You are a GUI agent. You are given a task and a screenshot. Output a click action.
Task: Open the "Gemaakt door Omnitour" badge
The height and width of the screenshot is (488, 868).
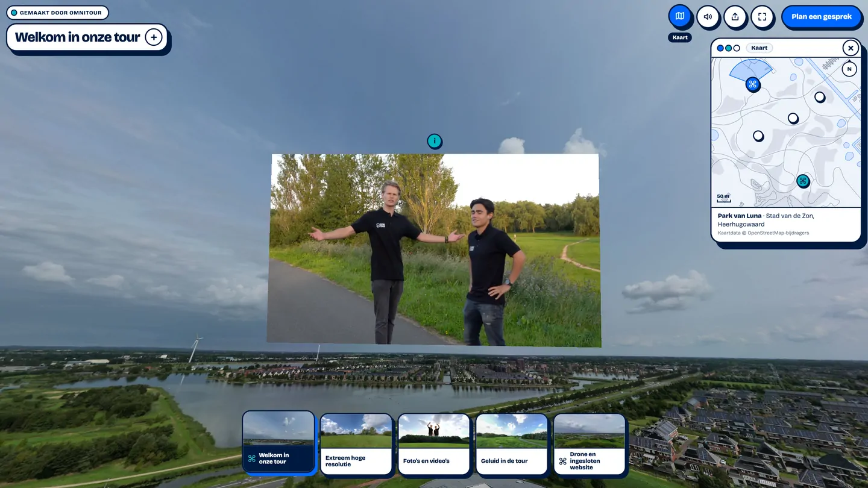coord(58,13)
